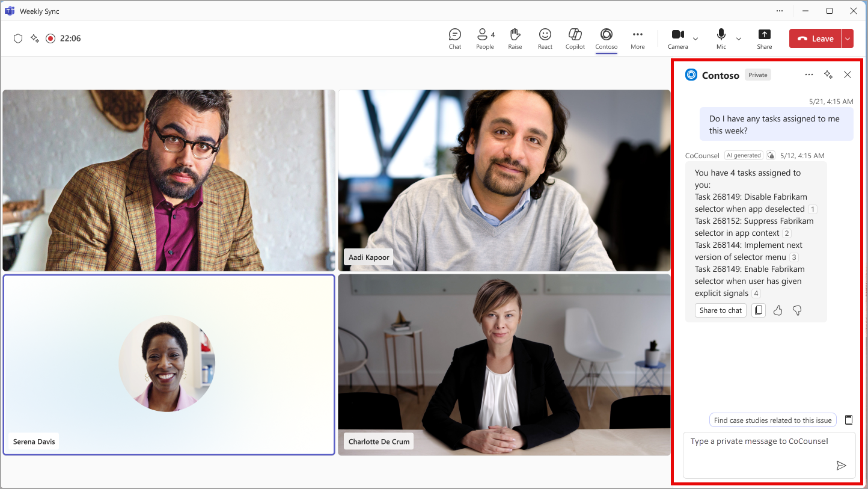Toggle the recording indicator button

click(x=50, y=38)
